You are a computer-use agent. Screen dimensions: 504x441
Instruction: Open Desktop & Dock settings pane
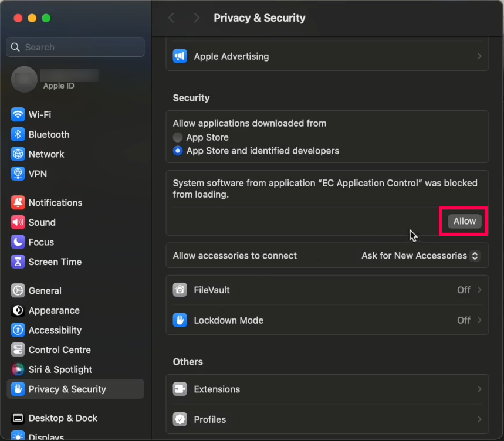(x=63, y=418)
